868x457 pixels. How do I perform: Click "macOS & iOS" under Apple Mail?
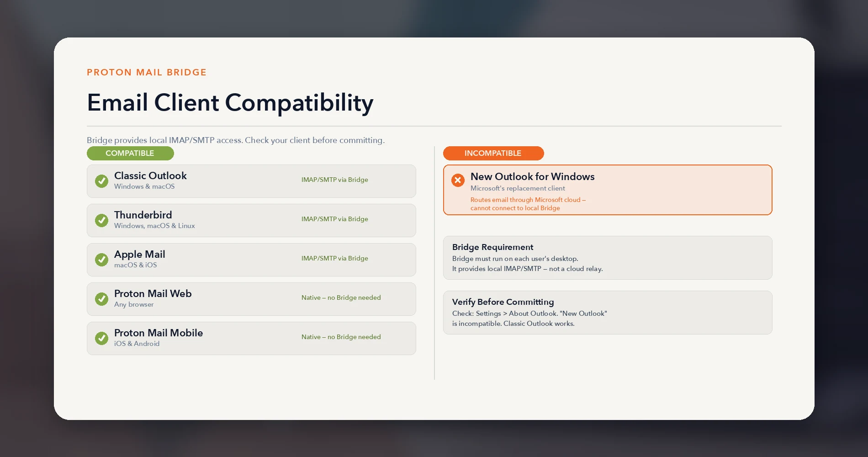(135, 265)
